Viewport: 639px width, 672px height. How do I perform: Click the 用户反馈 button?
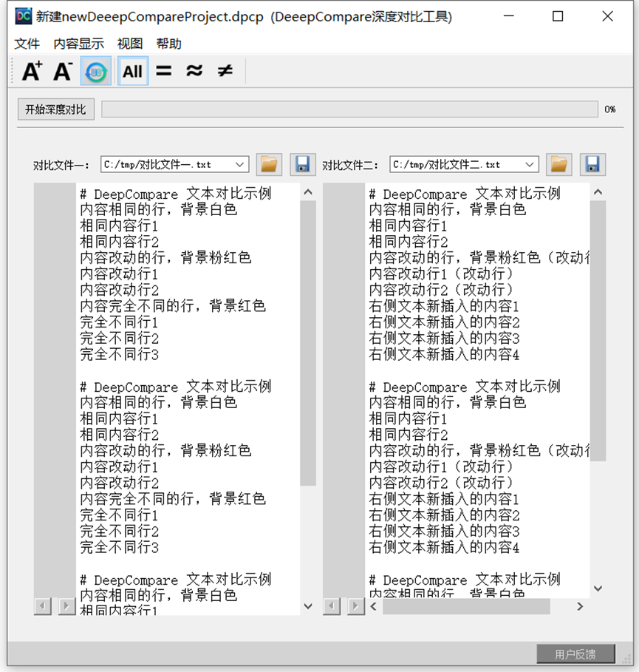[575, 654]
